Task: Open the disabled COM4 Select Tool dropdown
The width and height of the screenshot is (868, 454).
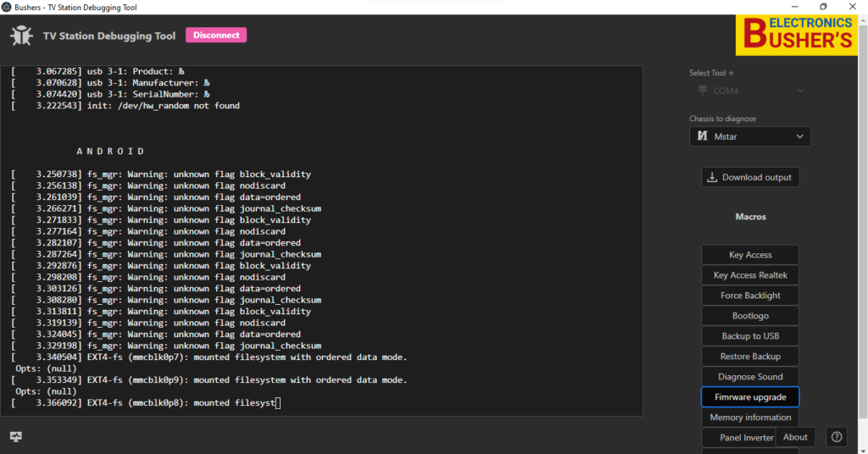Action: coord(749,91)
